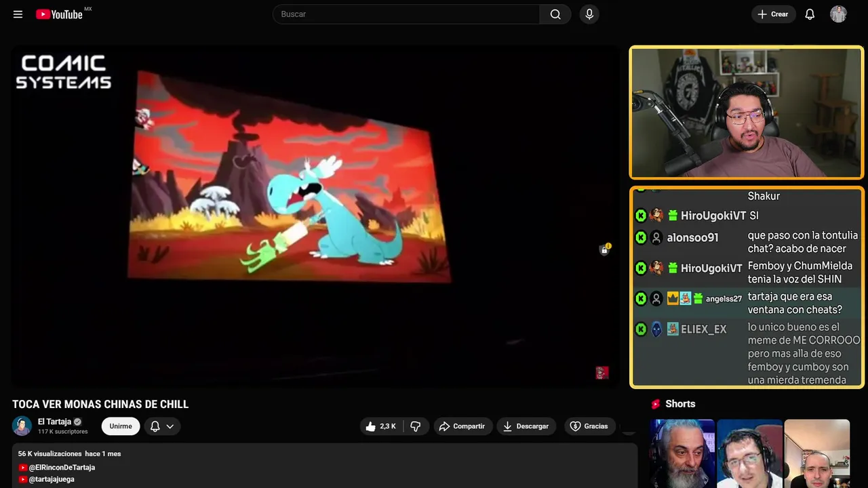
Task: Open the @tartajajuega channel link
Action: [47, 479]
